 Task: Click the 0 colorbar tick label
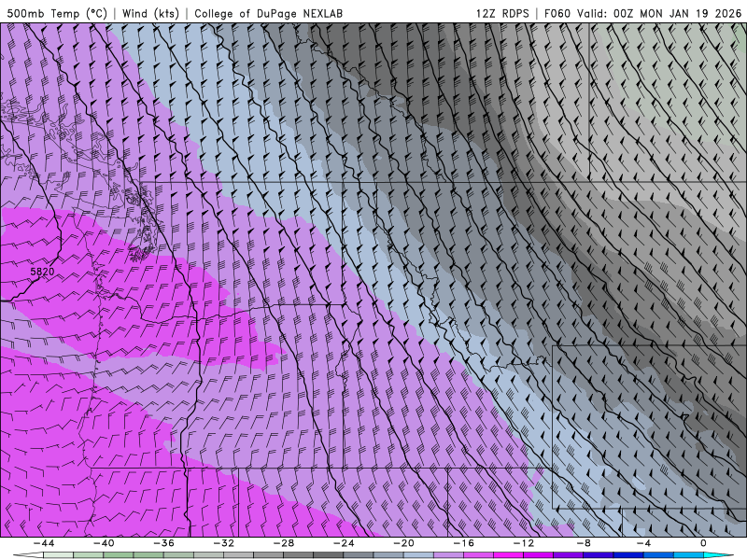703,543
